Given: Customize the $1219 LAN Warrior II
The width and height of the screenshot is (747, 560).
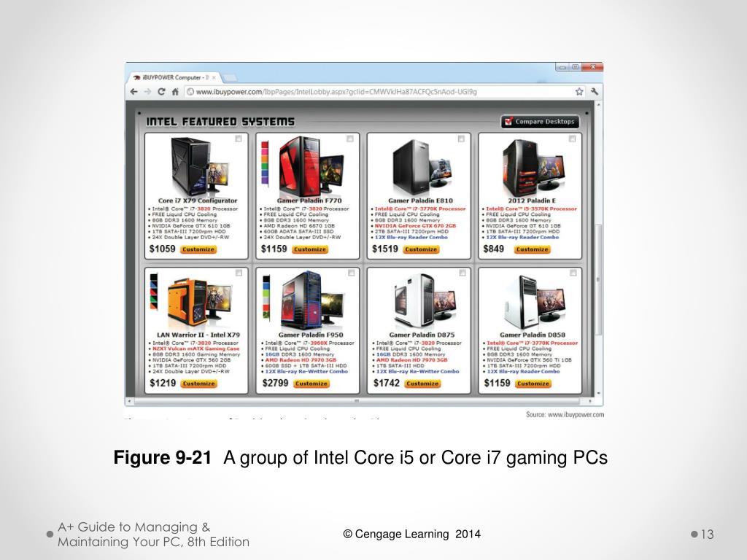Looking at the screenshot, I should (198, 384).
